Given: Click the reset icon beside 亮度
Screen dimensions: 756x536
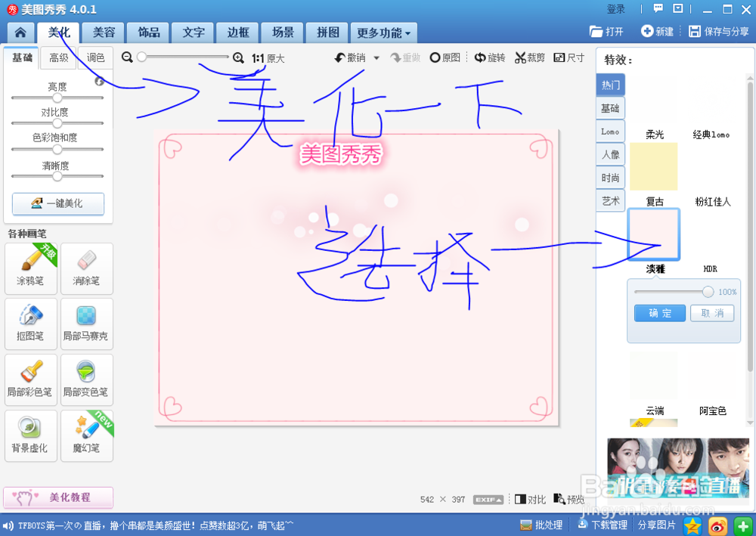Looking at the screenshot, I should coord(99,82).
